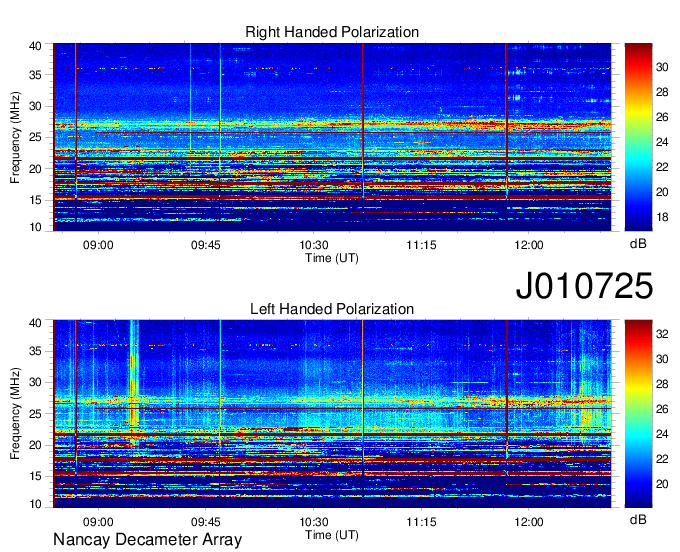Click the Time (UT) label below top plot
Screen dimensions: 680x552
pyautogui.click(x=332, y=258)
